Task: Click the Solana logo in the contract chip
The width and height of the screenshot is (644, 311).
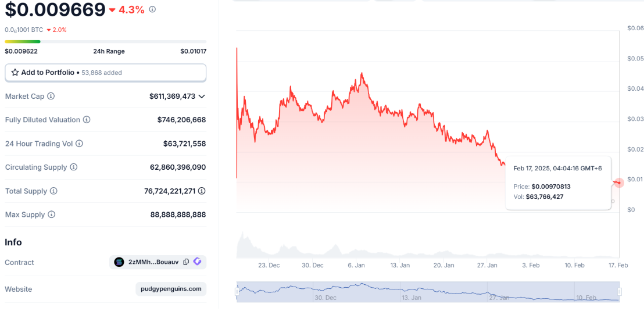Action: (x=119, y=262)
